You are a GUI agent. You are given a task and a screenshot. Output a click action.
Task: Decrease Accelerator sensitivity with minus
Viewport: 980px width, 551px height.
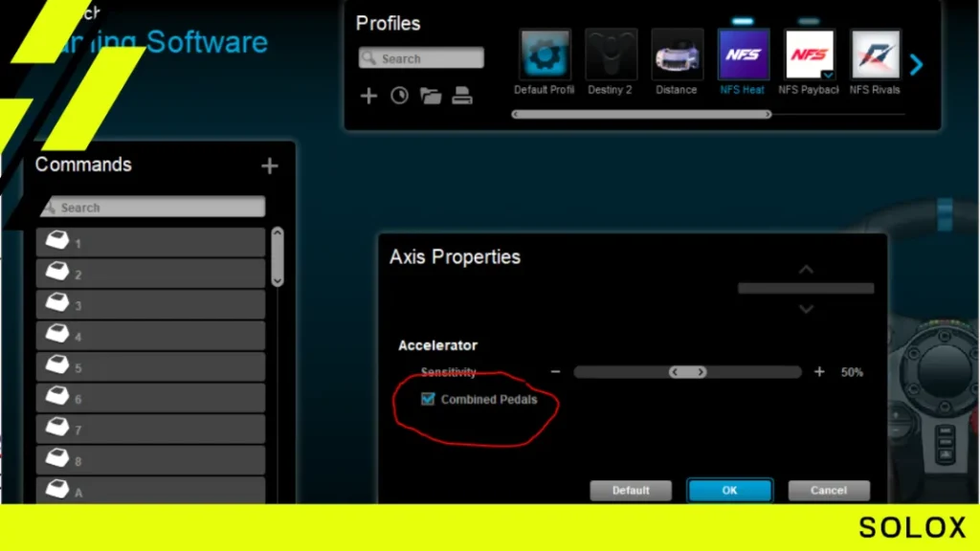coord(555,372)
